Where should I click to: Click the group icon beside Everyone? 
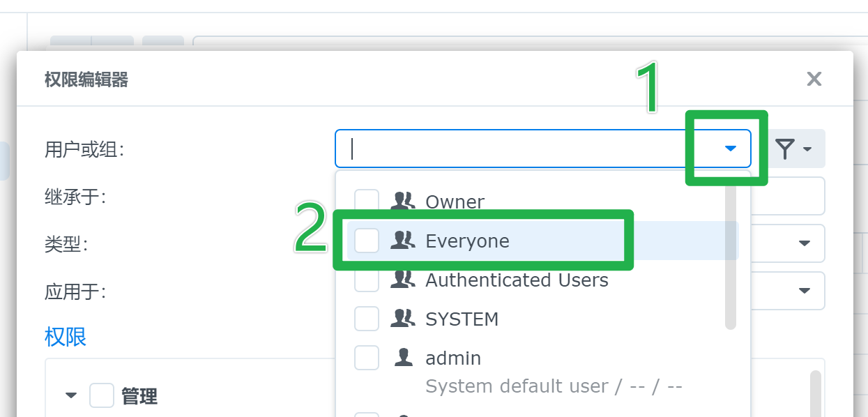pos(403,241)
